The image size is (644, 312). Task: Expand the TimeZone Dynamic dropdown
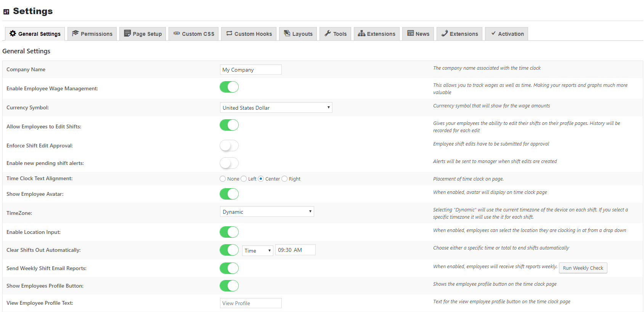point(267,212)
